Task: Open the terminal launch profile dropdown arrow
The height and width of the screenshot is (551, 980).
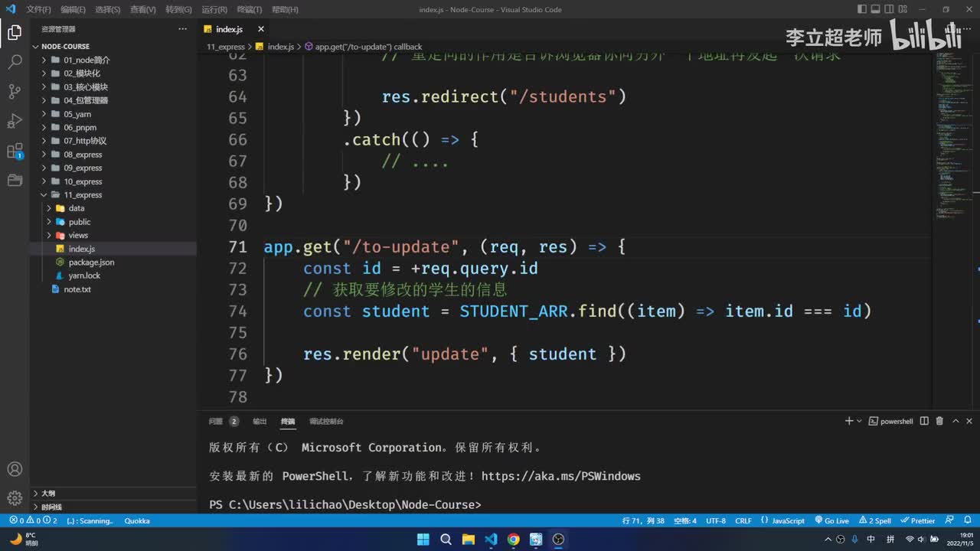Action: 859,421
